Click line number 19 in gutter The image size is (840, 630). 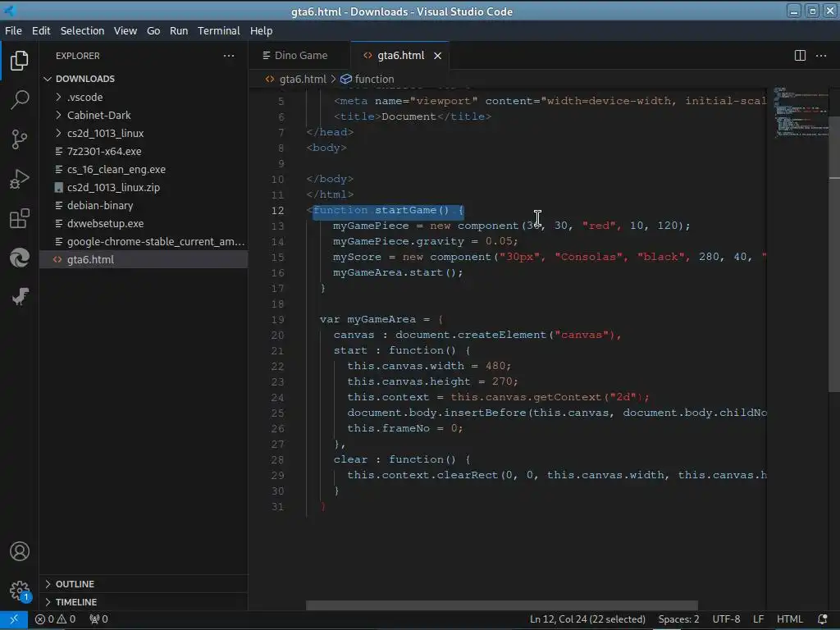click(277, 320)
